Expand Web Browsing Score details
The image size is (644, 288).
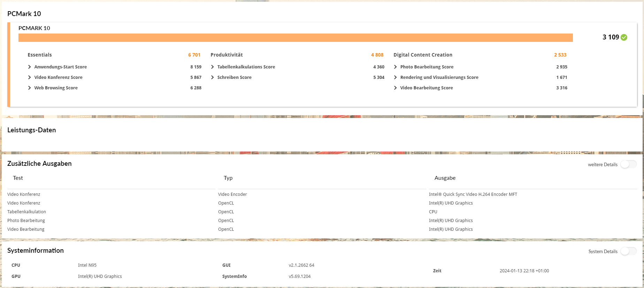(30, 88)
